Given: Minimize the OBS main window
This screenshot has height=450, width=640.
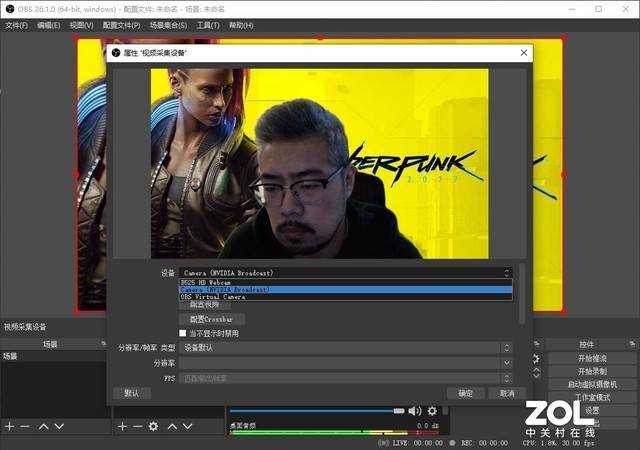Looking at the screenshot, I should tap(572, 9).
